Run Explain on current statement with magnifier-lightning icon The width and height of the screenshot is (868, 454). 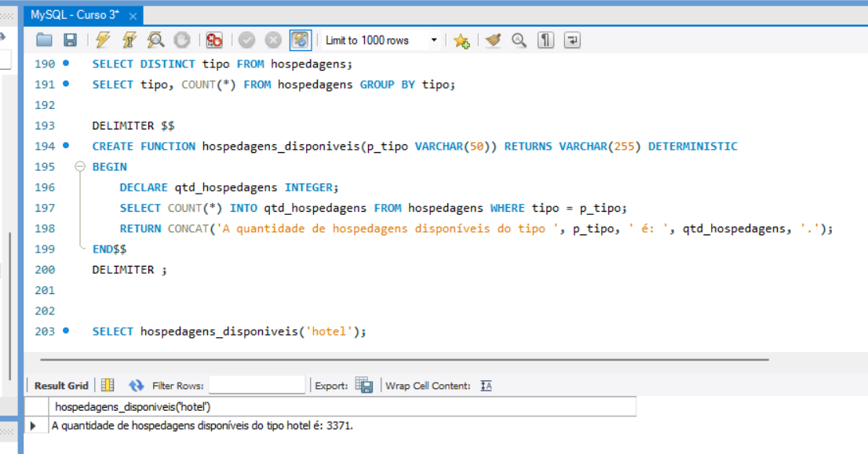point(155,40)
